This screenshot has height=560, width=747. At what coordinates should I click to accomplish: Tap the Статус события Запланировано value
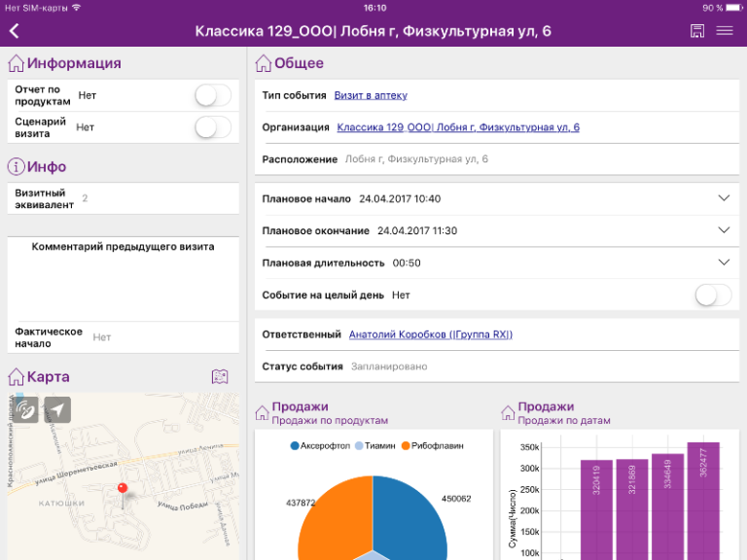click(389, 367)
